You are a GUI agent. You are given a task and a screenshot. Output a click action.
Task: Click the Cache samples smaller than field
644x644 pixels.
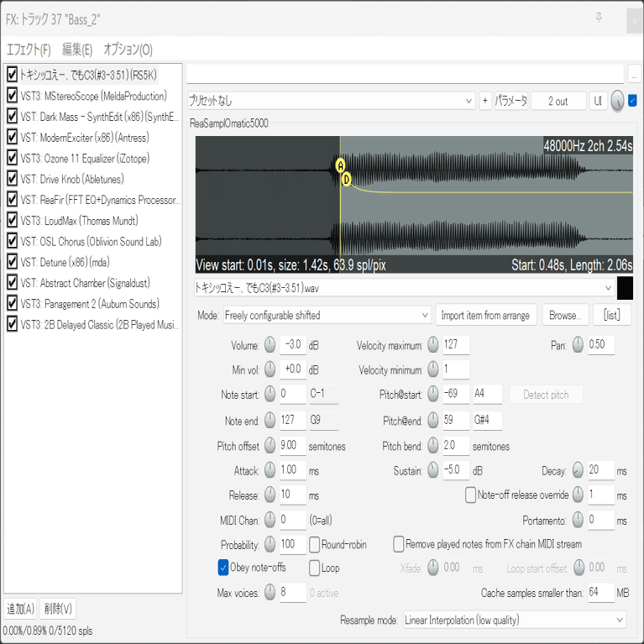[601, 592]
